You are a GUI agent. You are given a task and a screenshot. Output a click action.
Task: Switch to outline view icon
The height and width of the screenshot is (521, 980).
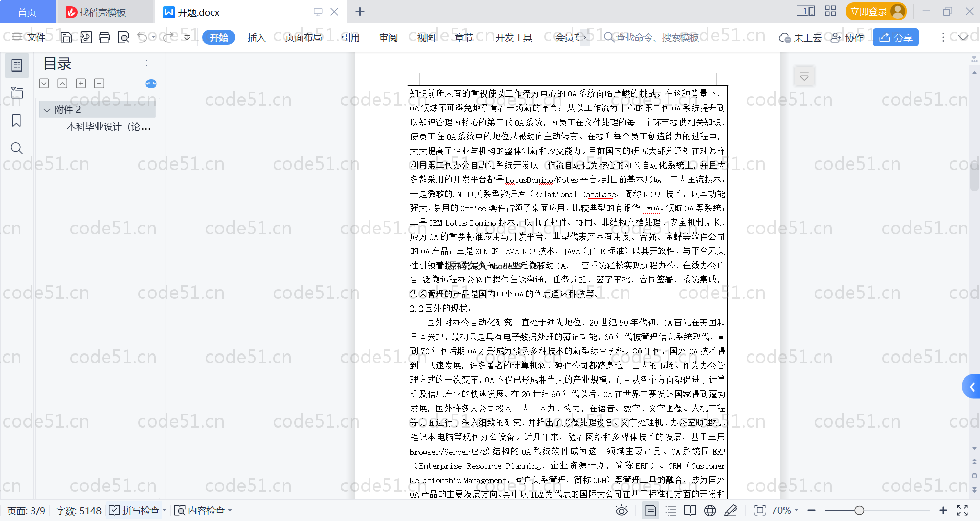coord(671,510)
